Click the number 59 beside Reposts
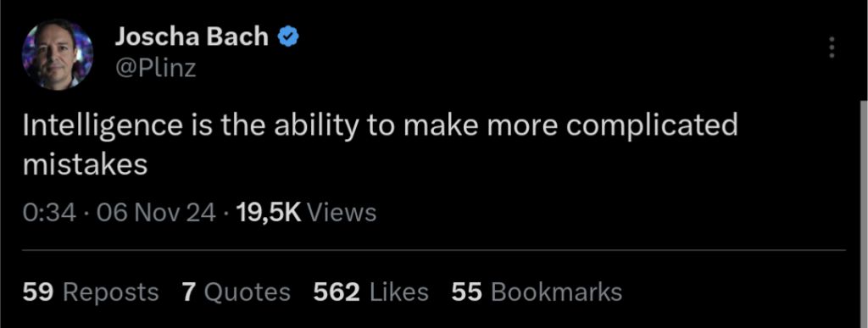This screenshot has width=868, height=328. [x=37, y=292]
